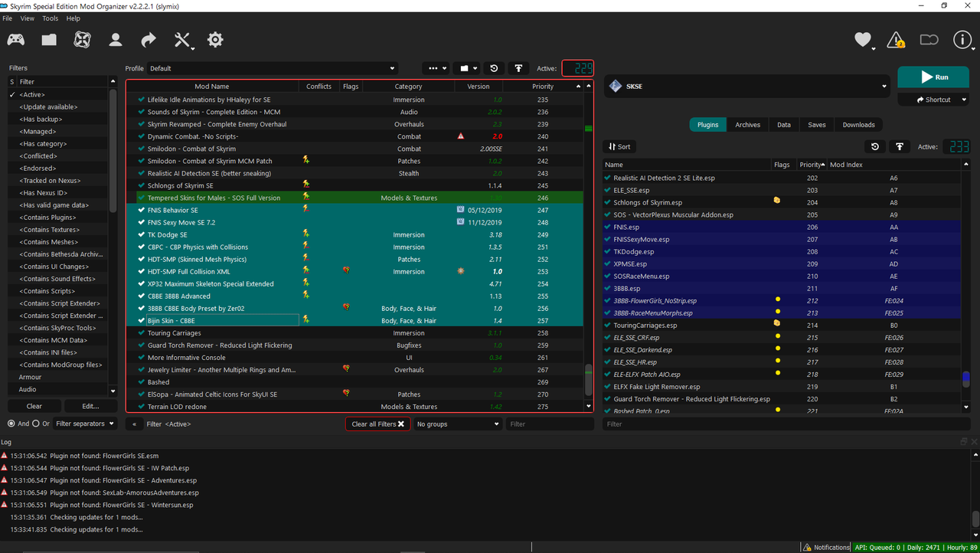Screen dimensions: 980x553
Task: Click the Run button
Action: point(933,77)
